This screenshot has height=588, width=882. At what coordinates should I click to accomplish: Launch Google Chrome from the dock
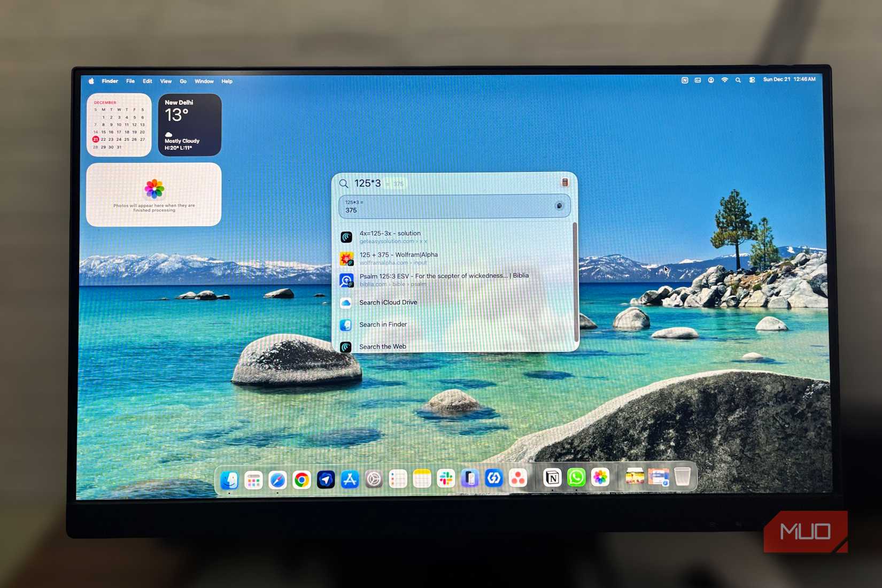(x=301, y=480)
